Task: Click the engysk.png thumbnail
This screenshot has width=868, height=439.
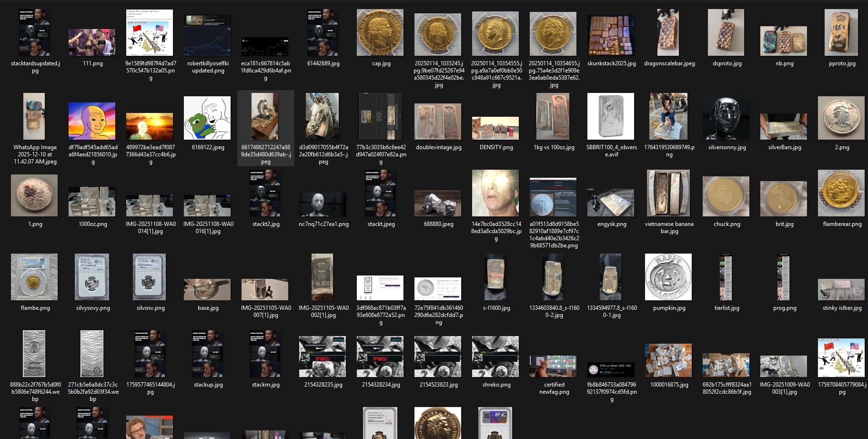Action: coord(611,203)
